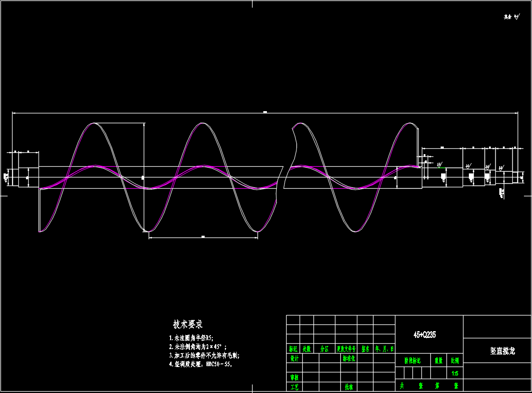The height and width of the screenshot is (393, 532).
Task: Click the '处数' cell in revision table
Action: click(x=307, y=349)
